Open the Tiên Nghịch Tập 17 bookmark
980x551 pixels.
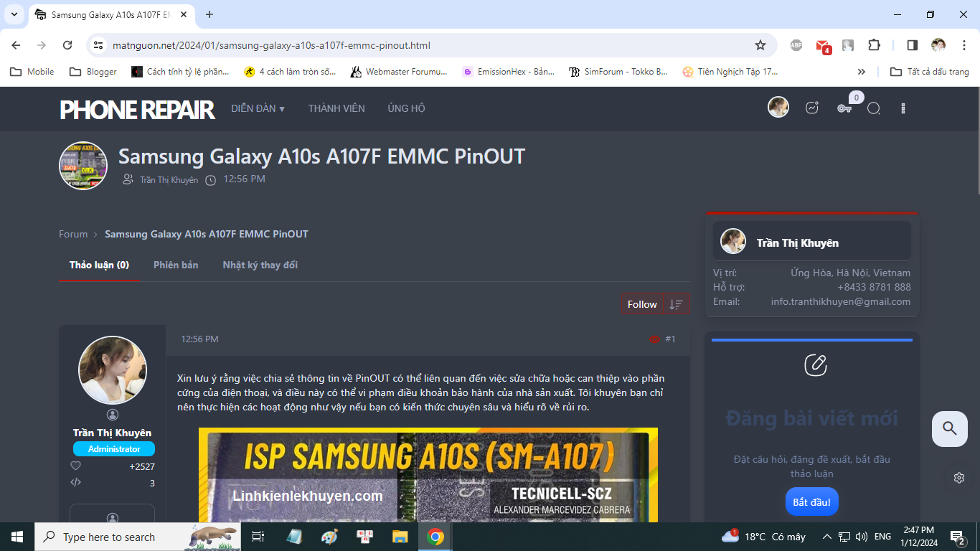[x=730, y=72]
